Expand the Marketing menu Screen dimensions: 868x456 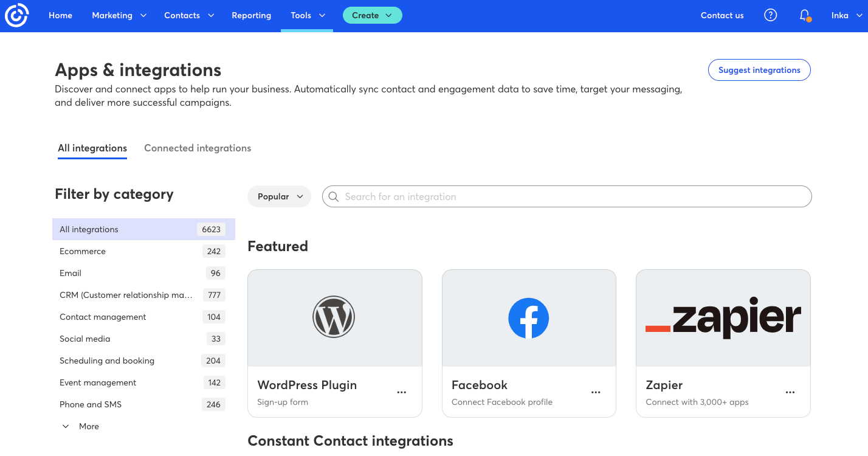[x=119, y=15]
